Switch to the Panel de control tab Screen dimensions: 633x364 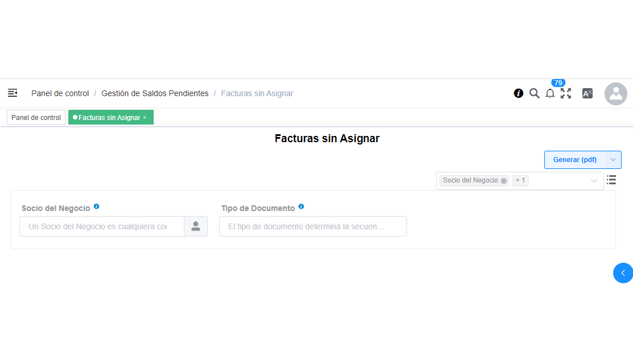(x=36, y=117)
